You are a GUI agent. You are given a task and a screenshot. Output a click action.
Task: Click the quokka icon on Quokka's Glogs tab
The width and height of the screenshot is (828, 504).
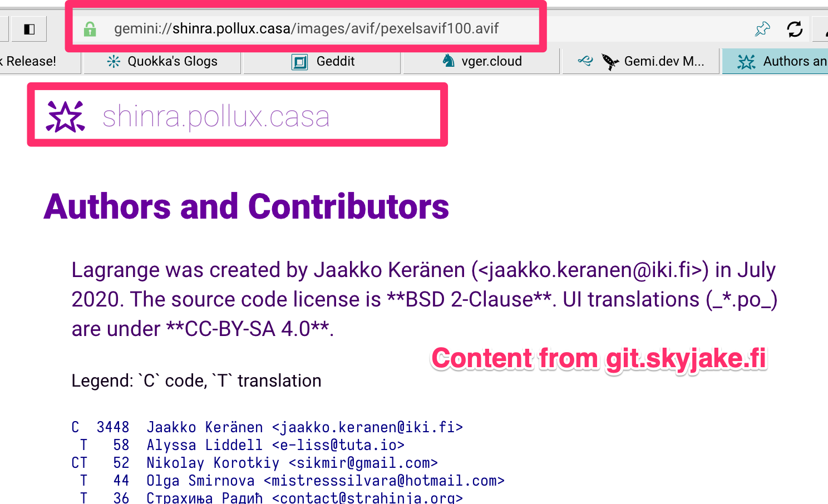[x=114, y=61]
